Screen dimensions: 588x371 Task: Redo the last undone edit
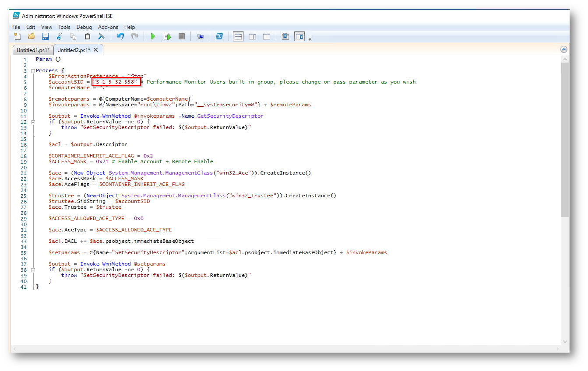coord(134,36)
